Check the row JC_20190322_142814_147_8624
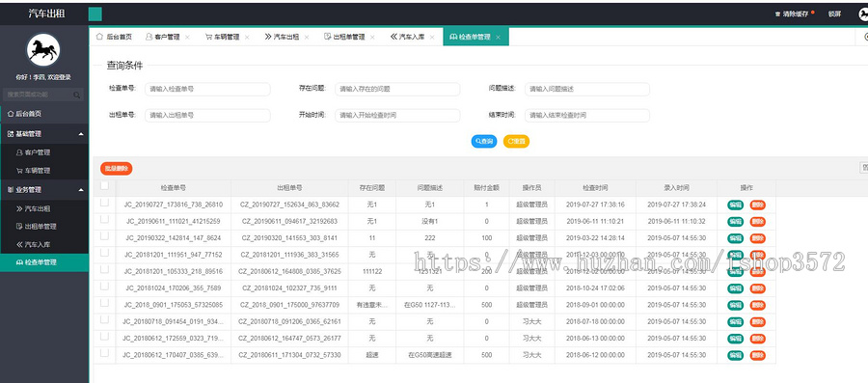This screenshot has height=383, width=868. 104,236
